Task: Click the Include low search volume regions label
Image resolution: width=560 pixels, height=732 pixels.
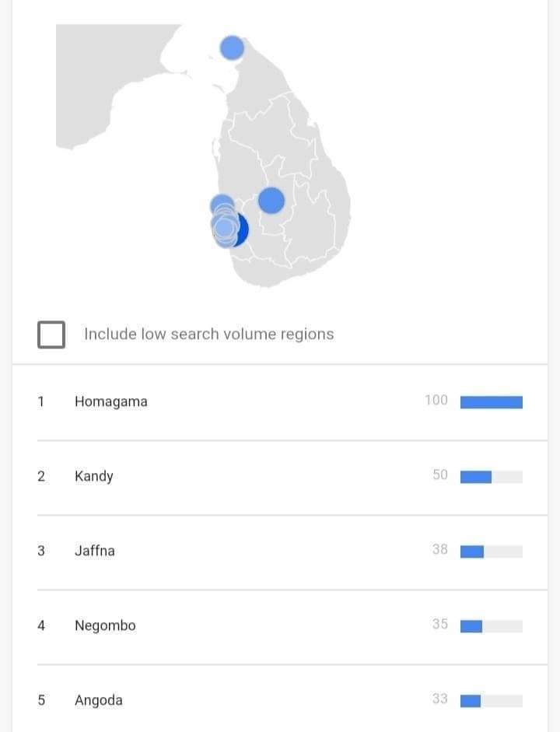Action: point(209,334)
